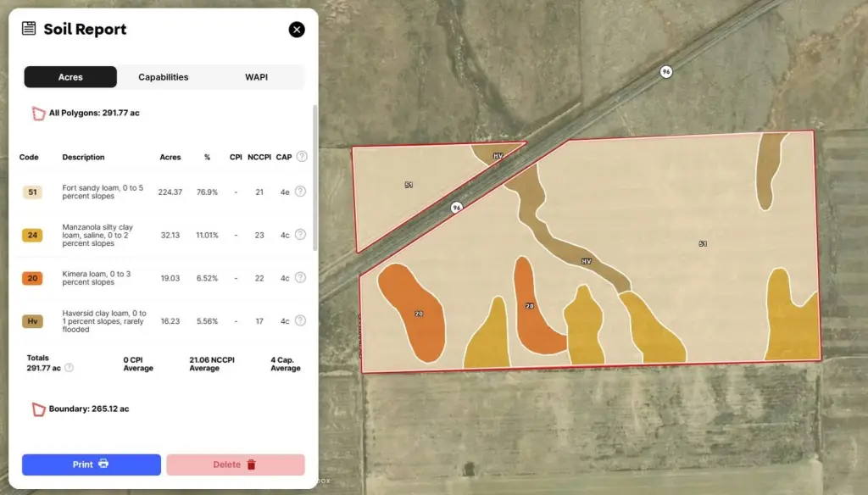Image resolution: width=868 pixels, height=495 pixels.
Task: Click the soil report panel scrollbar
Action: click(x=315, y=178)
